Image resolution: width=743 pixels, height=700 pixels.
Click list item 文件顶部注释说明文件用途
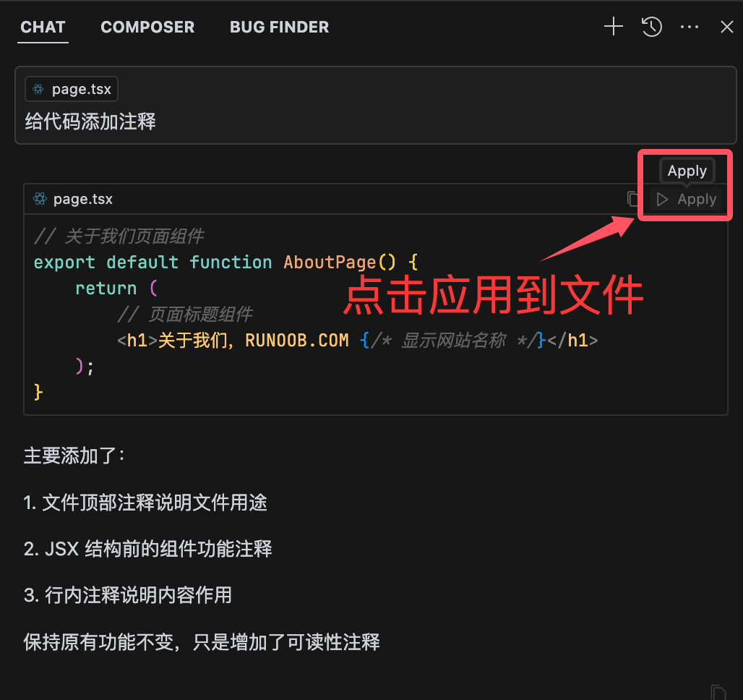pos(154,503)
